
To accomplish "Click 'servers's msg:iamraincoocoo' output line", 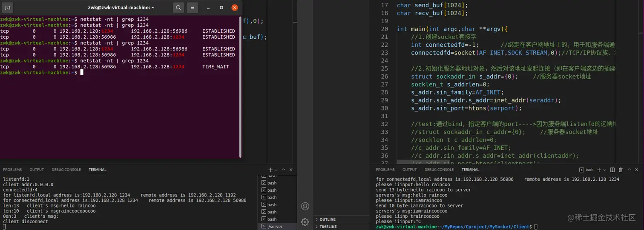I will 412,211.
